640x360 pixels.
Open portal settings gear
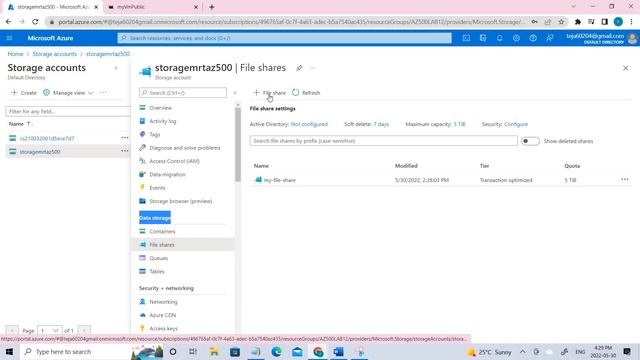coord(516,38)
